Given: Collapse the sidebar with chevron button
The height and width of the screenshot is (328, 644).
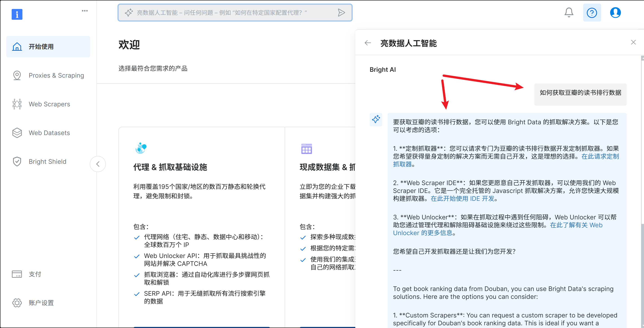Looking at the screenshot, I should point(98,164).
